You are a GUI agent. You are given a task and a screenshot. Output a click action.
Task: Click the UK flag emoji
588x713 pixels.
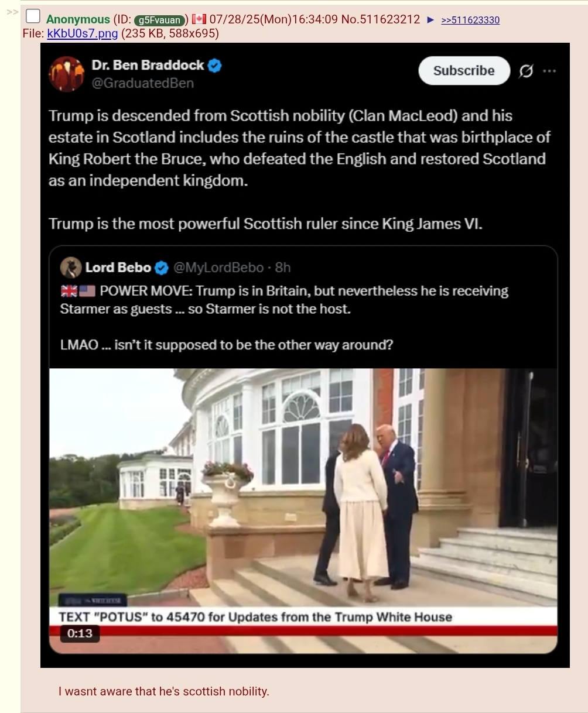tap(69, 291)
